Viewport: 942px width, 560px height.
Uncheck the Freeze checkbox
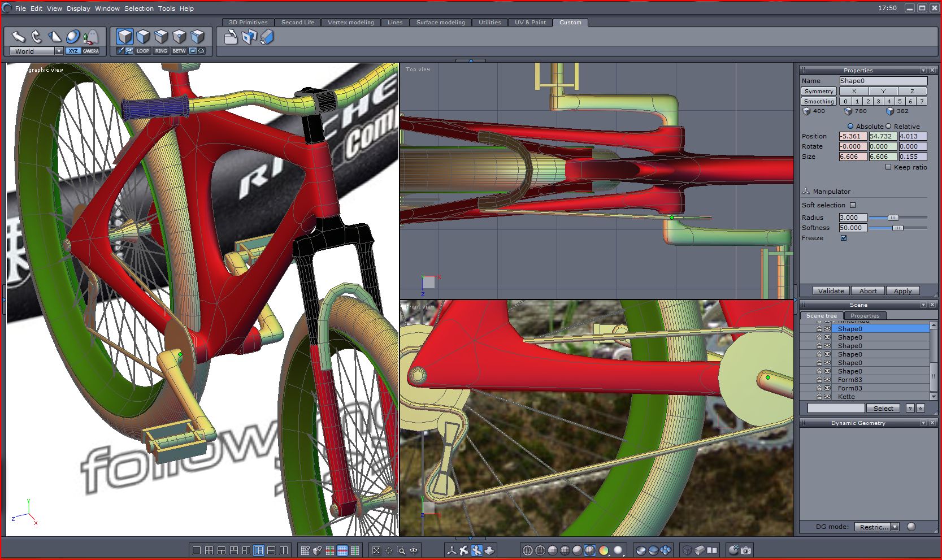(844, 238)
